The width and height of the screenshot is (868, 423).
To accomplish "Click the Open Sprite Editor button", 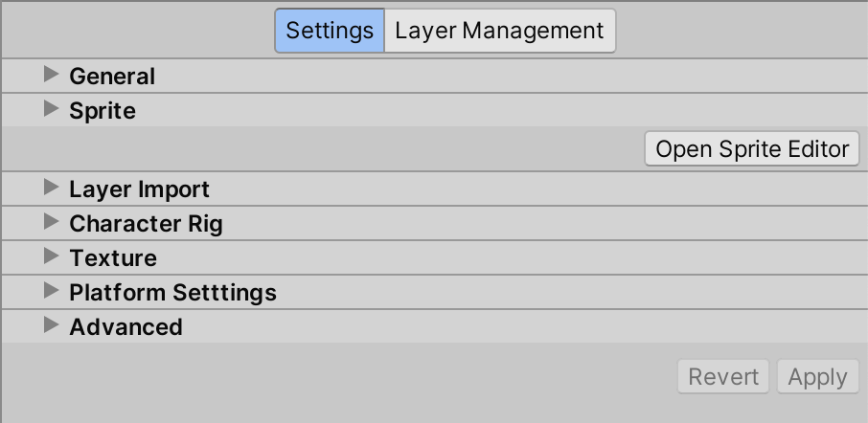I will 752,149.
